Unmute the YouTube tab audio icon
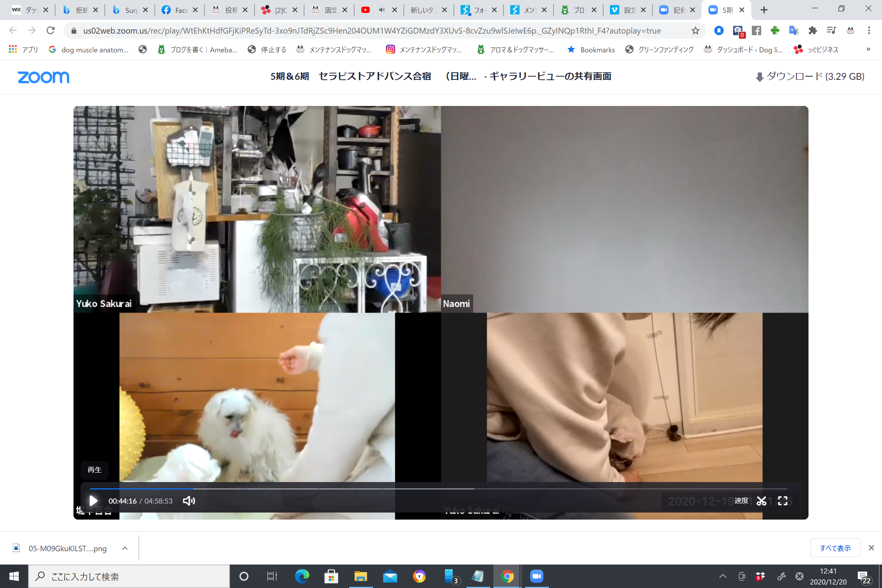Viewport: 882px width, 588px height. (x=382, y=10)
